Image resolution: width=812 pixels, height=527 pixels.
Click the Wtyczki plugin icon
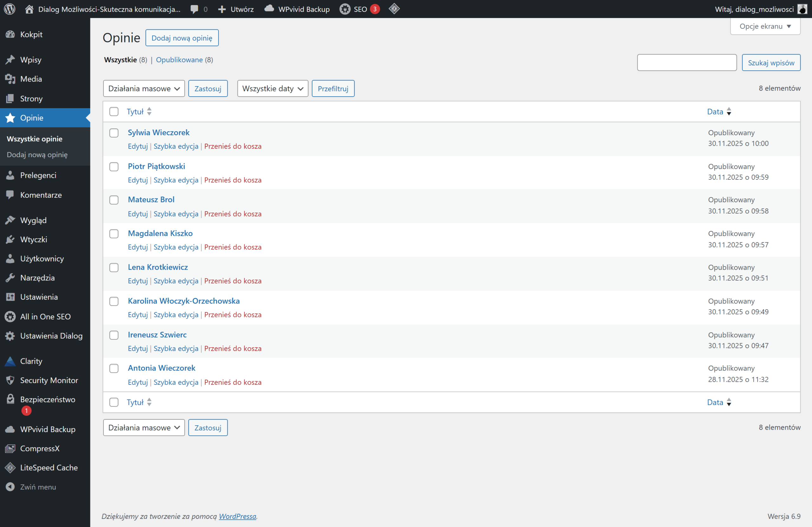tap(10, 239)
